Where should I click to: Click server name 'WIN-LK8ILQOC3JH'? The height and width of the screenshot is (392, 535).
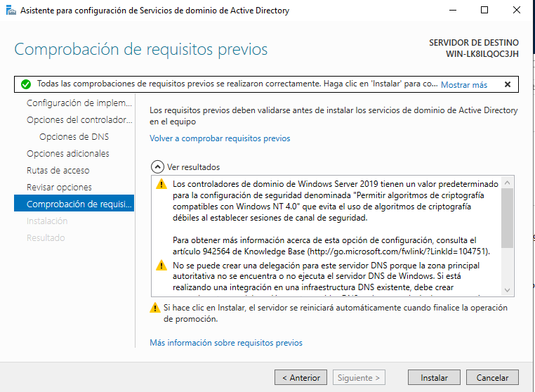click(x=482, y=54)
